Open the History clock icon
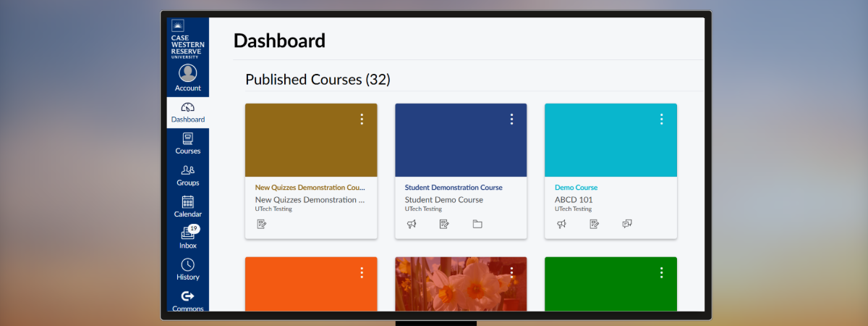Image resolution: width=868 pixels, height=326 pixels. 188,264
